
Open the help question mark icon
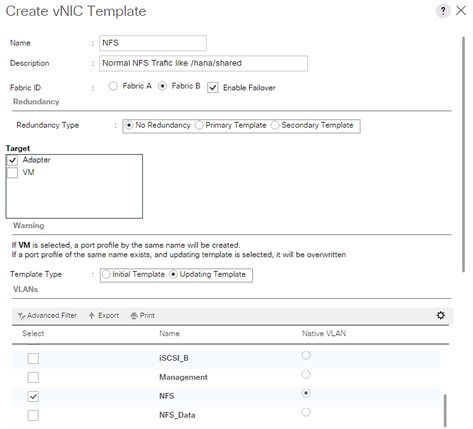(x=443, y=11)
